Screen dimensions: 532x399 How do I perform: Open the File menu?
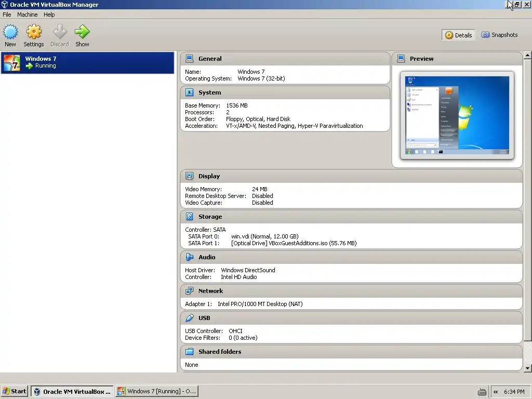[x=7, y=15]
